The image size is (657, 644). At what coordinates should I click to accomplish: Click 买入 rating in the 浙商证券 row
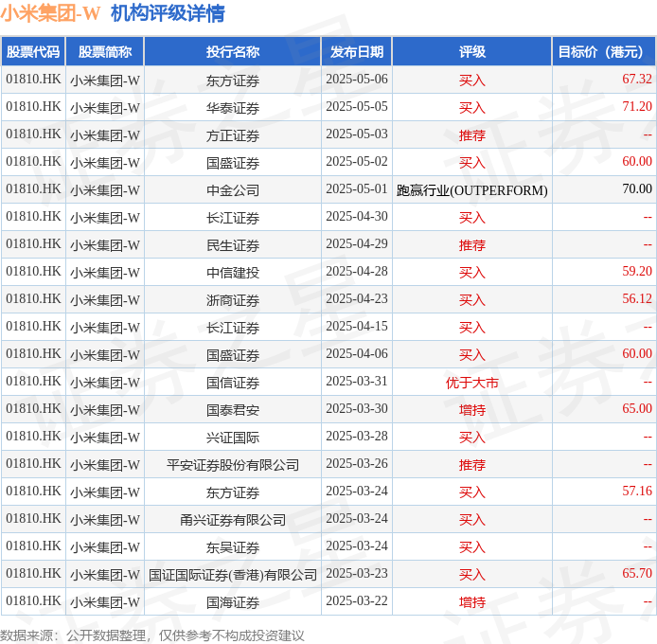pyautogui.click(x=472, y=300)
